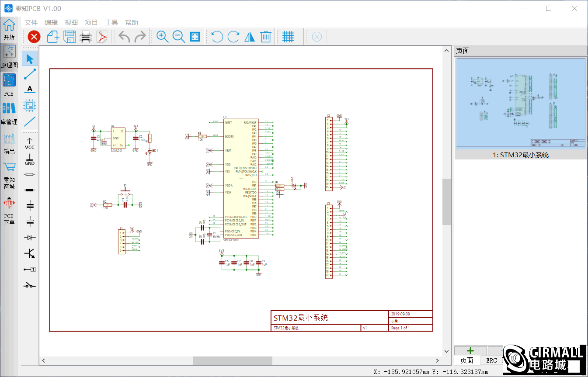This screenshot has width=588, height=377.
Task: Open the 帮助 menu
Action: (132, 22)
